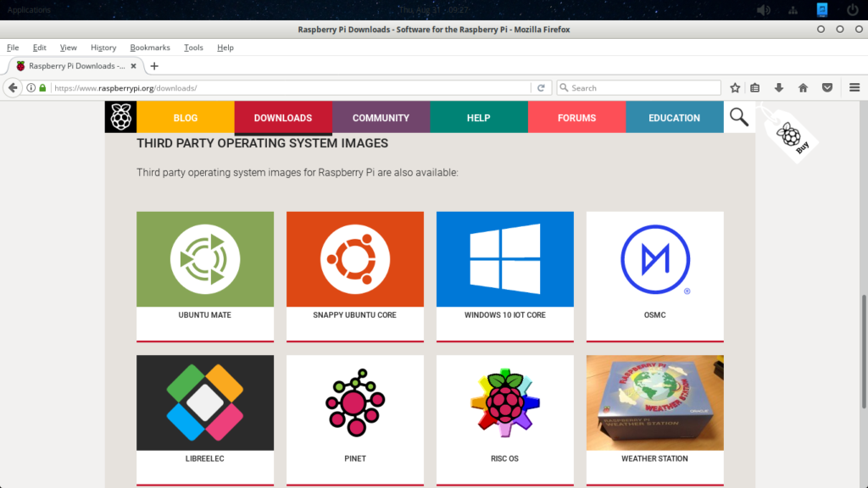This screenshot has width=868, height=488.
Task: Select the Windows 10 IoT Core logo
Action: pyautogui.click(x=505, y=259)
